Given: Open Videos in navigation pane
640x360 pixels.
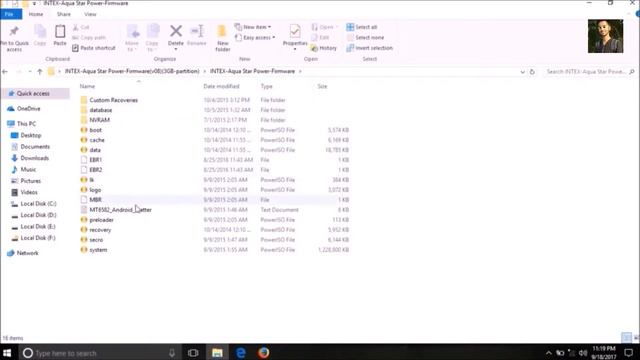Looking at the screenshot, I should click(25, 192).
